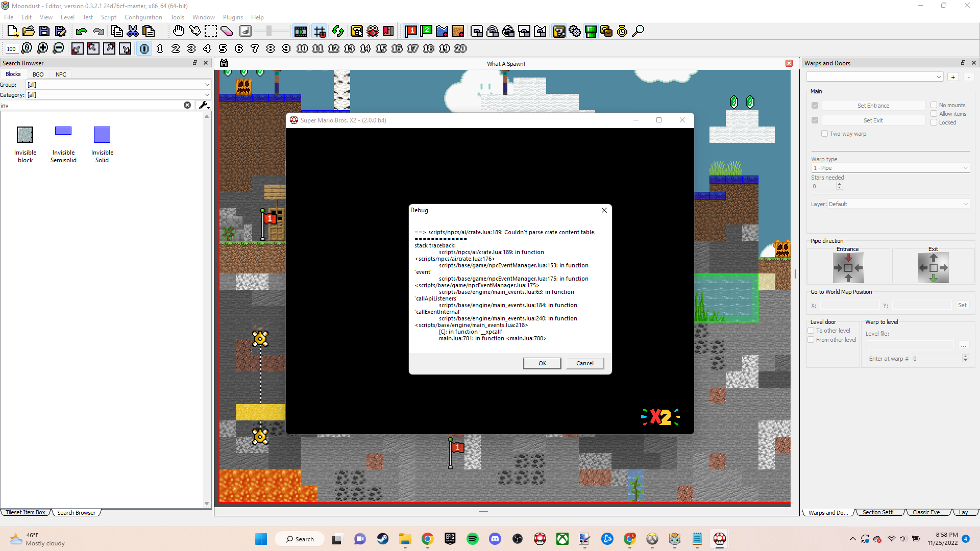Toggle the Locked checkbox
Image resolution: width=980 pixels, height=551 pixels.
[x=934, y=122]
